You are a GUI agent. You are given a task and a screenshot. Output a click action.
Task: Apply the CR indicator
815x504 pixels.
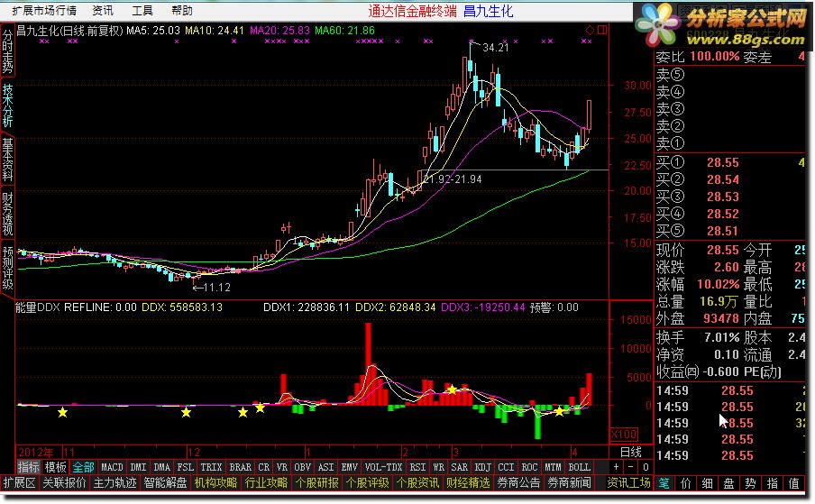pos(264,467)
